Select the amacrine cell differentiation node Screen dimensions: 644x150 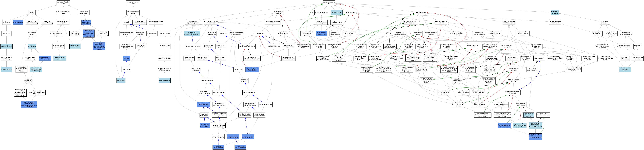[x=205, y=125]
